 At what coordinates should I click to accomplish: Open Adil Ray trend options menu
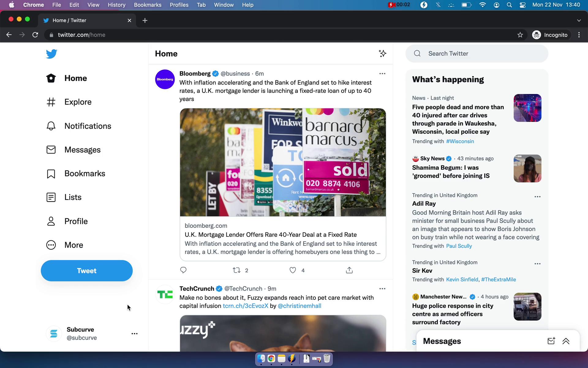tap(537, 197)
